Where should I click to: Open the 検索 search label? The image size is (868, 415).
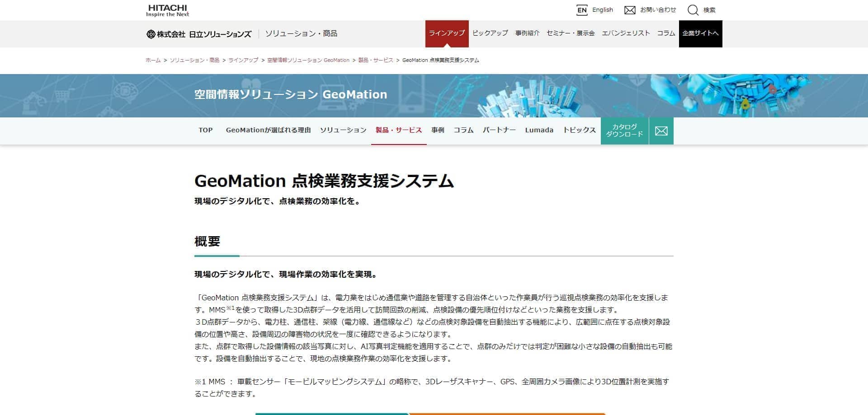[x=709, y=10]
